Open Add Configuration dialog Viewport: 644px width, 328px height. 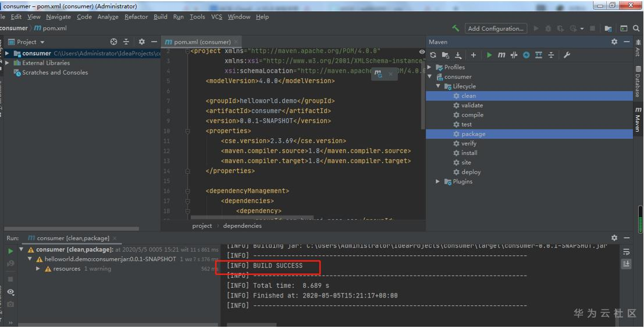[496, 29]
